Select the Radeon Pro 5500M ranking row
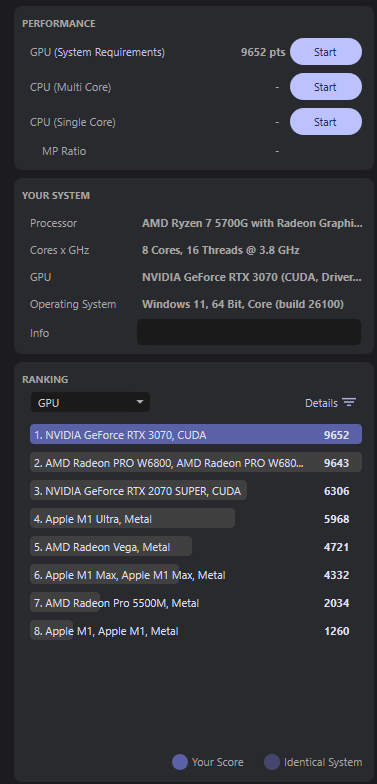Viewport: 377px width, 784px height. (x=196, y=603)
